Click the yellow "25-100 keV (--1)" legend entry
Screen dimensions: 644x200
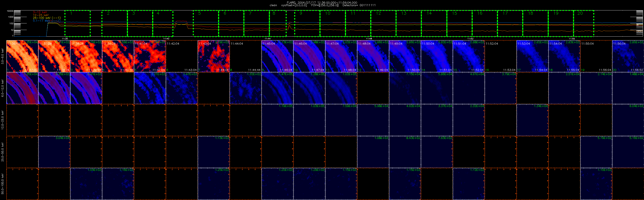[47, 18]
